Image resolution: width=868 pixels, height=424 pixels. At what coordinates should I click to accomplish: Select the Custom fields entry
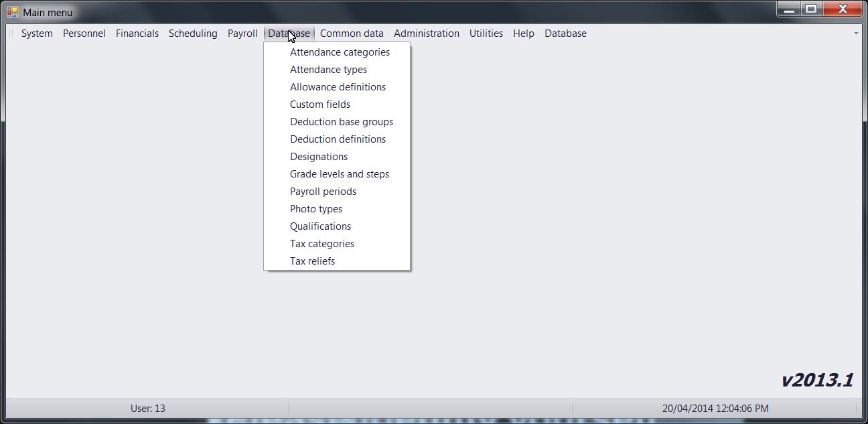320,104
